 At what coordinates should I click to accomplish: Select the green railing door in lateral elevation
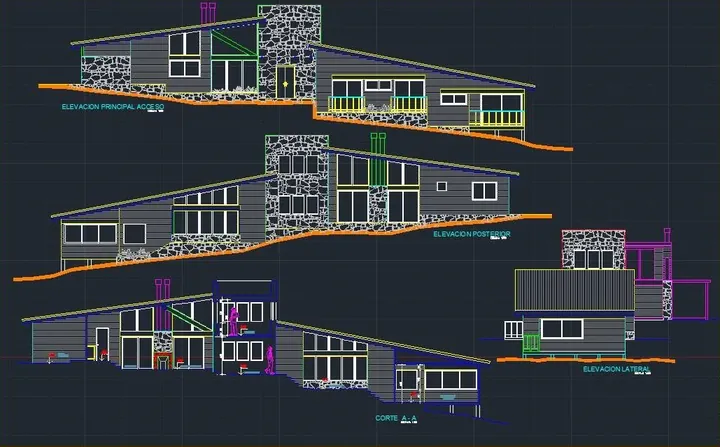(x=531, y=345)
